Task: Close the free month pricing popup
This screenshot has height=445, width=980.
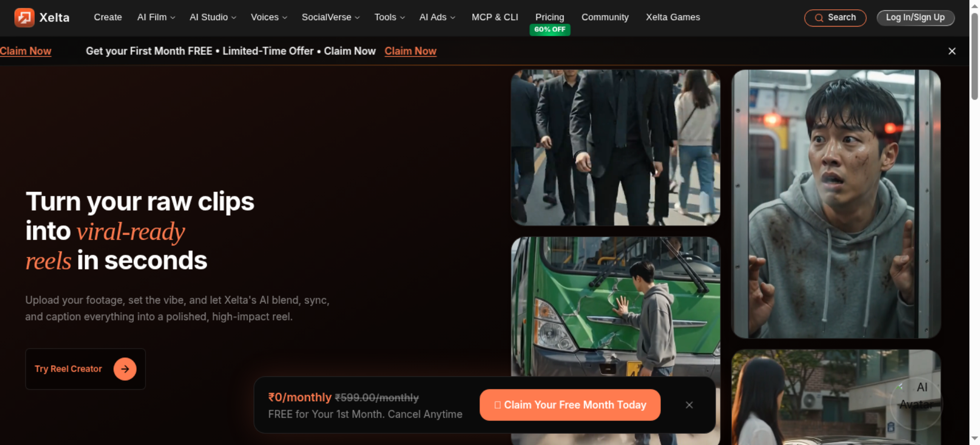Action: point(689,405)
